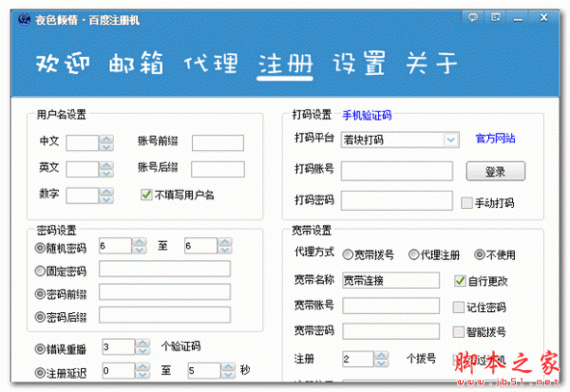This screenshot has height=392, width=570.
Task: Increase the 英文 count spinner
Action: click(x=106, y=166)
